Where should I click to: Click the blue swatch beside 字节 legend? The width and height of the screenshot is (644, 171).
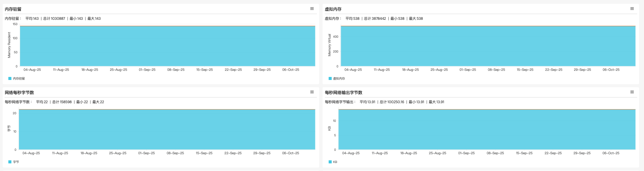click(x=10, y=162)
